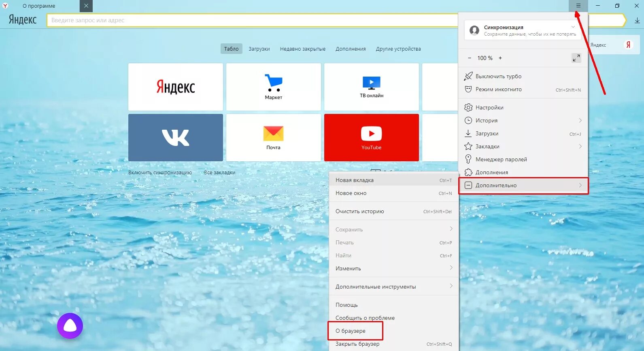Screen dimensions: 644x351
Task: Open Настройки settings from menu
Action: (523, 107)
